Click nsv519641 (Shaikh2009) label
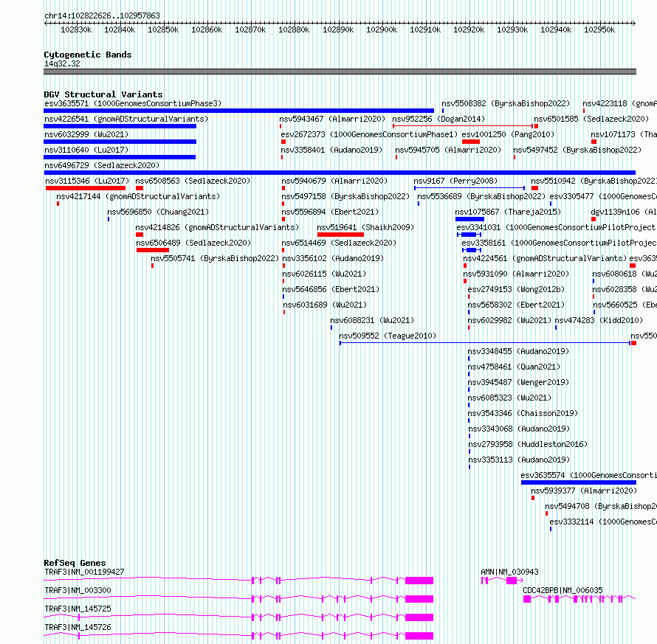This screenshot has width=657, height=644. [x=365, y=227]
